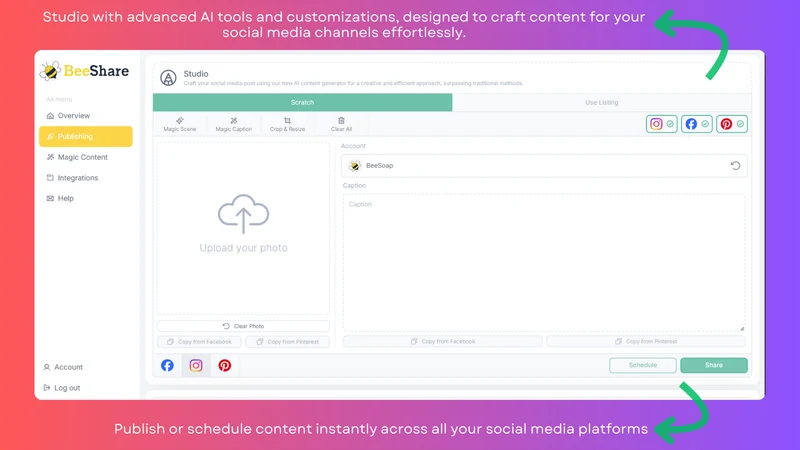
Task: Select the Facebook icon at bottom
Action: tap(167, 365)
